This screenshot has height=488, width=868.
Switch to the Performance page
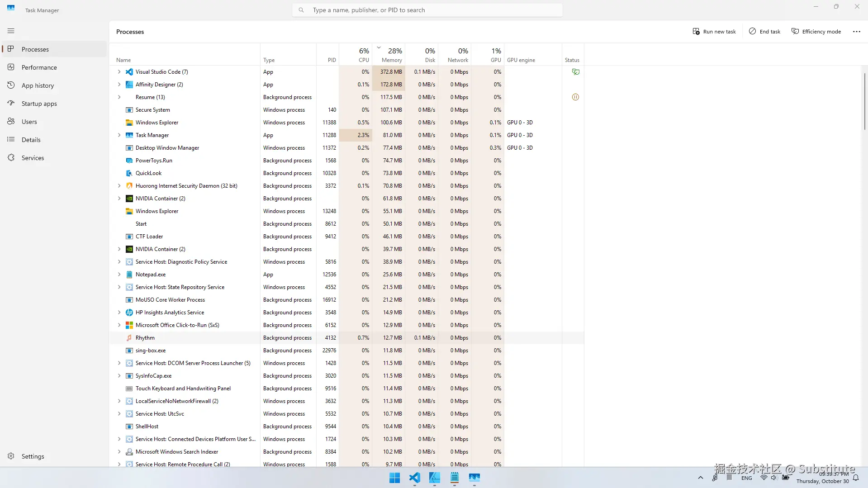(39, 67)
